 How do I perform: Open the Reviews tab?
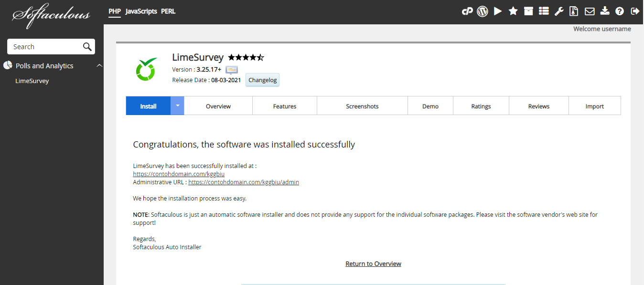click(x=538, y=105)
